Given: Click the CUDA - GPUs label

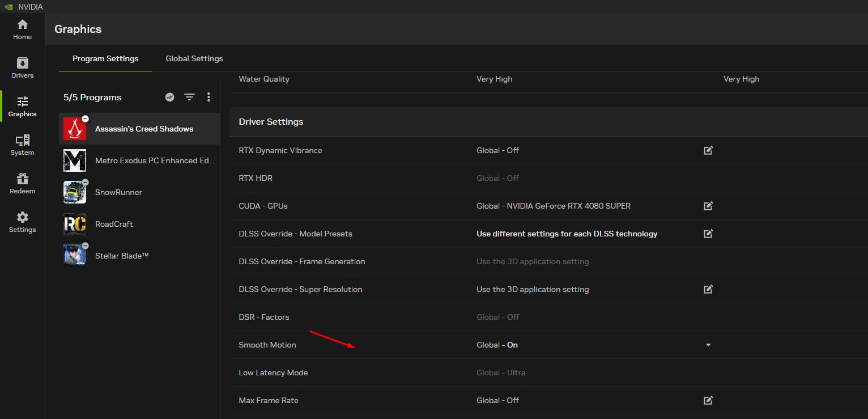Looking at the screenshot, I should click(x=263, y=206).
